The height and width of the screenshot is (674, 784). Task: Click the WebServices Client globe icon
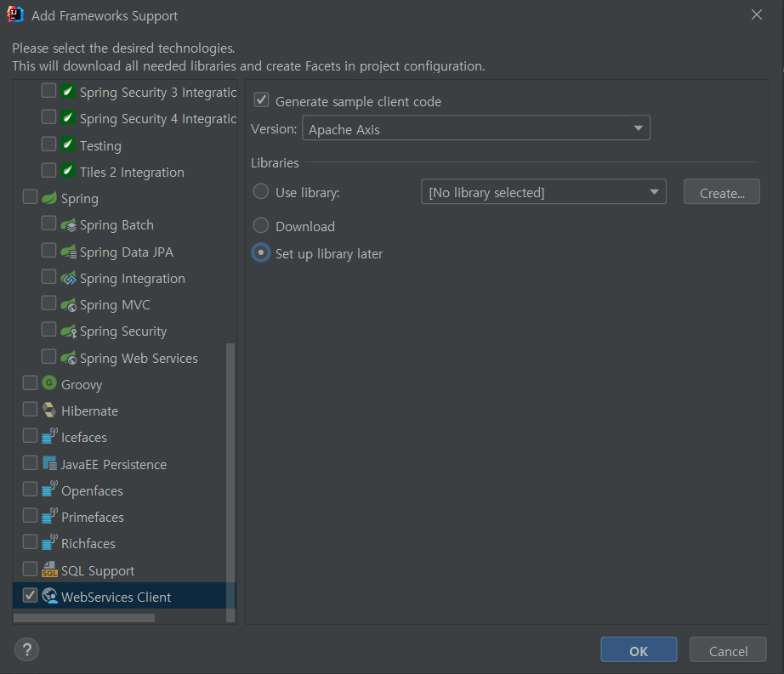[x=49, y=596]
